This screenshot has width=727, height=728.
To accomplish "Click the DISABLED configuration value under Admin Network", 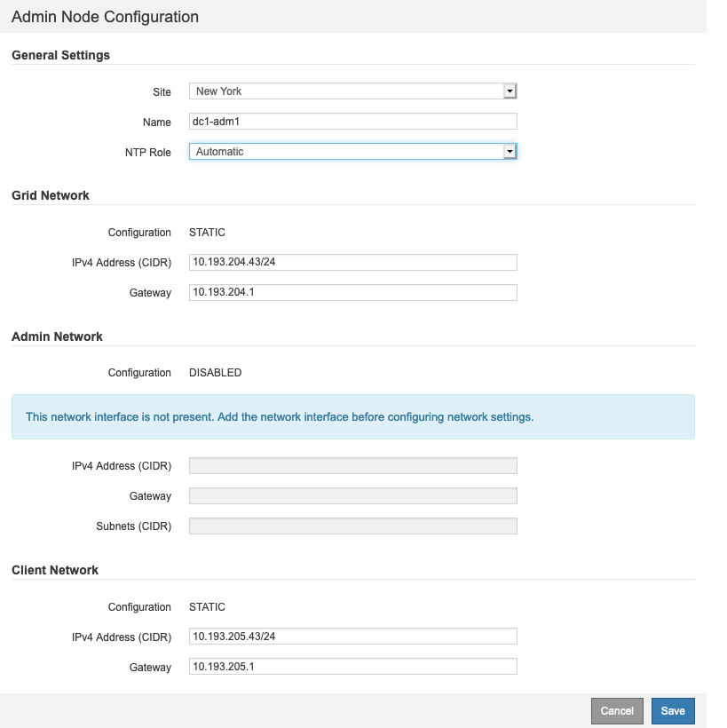I will [215, 373].
